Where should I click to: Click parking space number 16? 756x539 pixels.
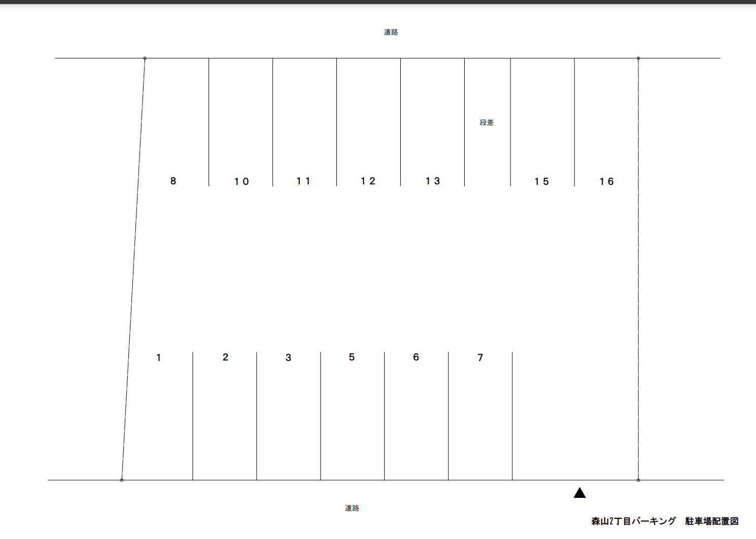pos(606,181)
